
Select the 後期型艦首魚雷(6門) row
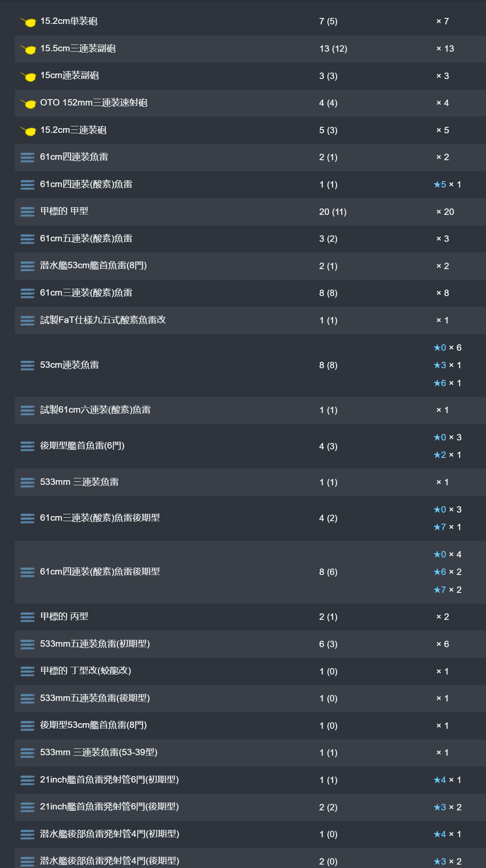point(250,446)
